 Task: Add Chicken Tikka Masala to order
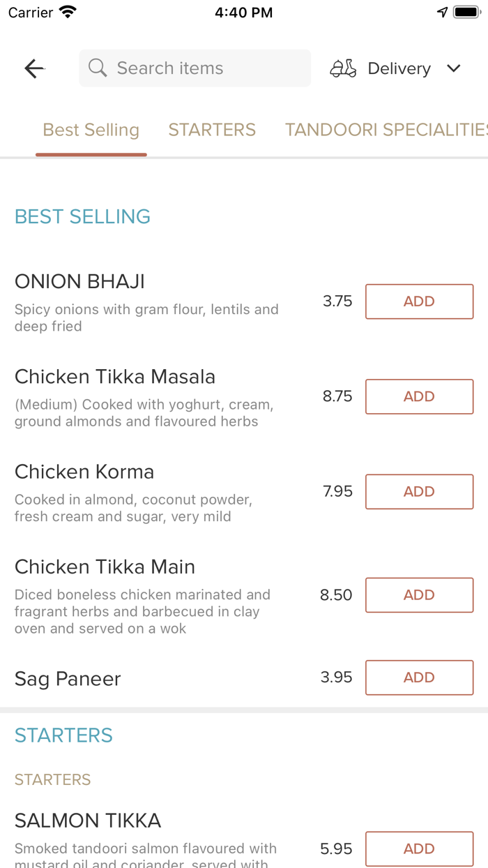(x=419, y=396)
